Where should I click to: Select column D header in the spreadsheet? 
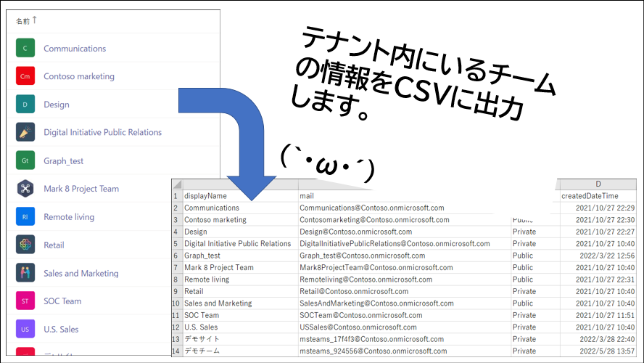pyautogui.click(x=598, y=184)
